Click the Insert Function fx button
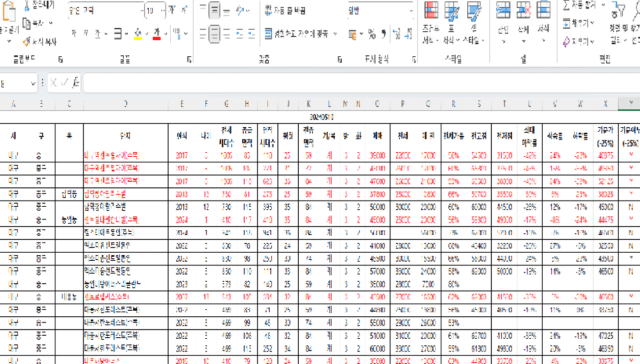 click(x=76, y=83)
